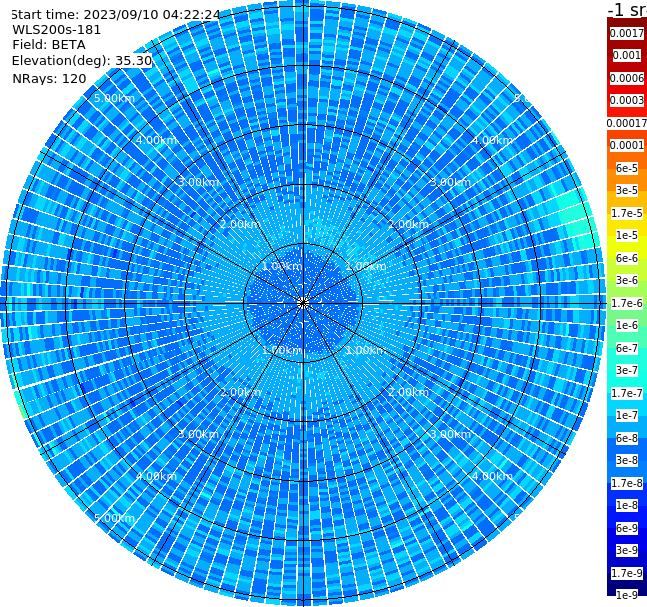
Task: Select the 3e-5 colorbar label
Action: (627, 190)
